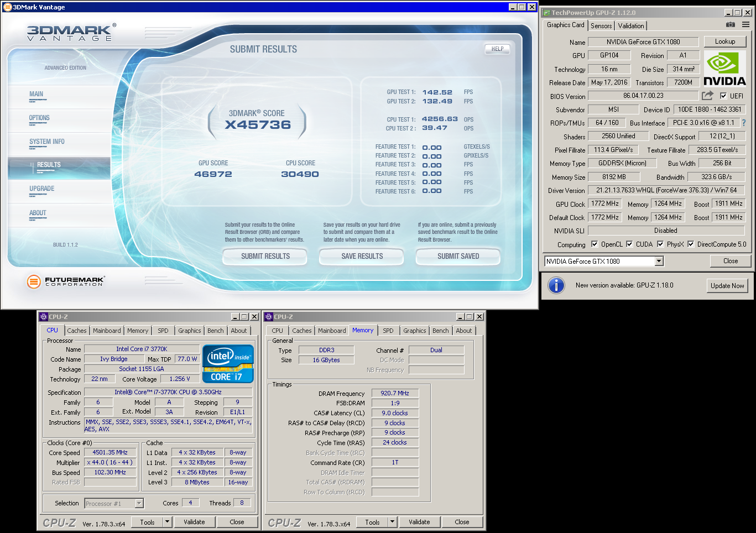Click the Device ID value in GPU-Z
The image size is (756, 533).
coord(710,109)
